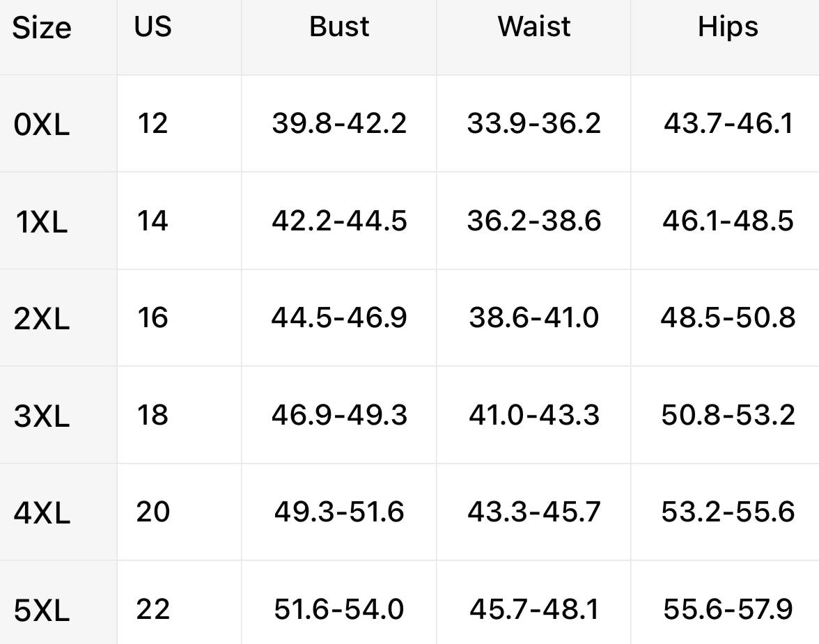Click the 5XL size row label
This screenshot has height=644, width=819.
pyautogui.click(x=42, y=610)
